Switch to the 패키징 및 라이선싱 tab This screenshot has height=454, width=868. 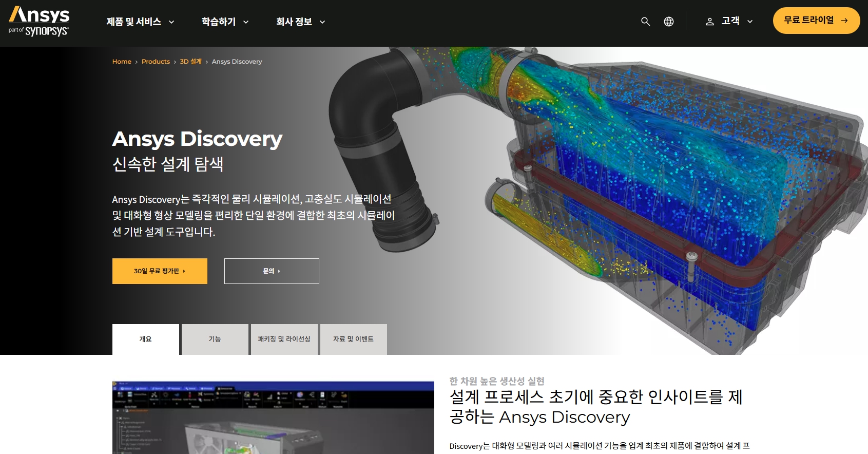click(x=284, y=339)
